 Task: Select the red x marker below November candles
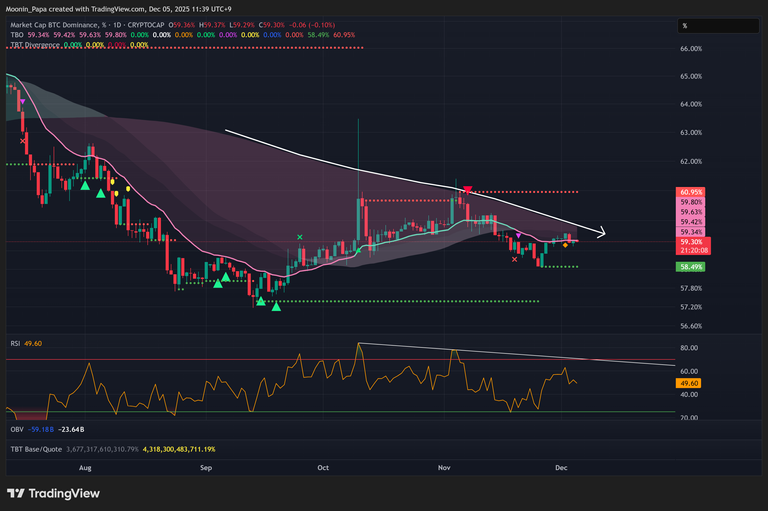click(515, 259)
